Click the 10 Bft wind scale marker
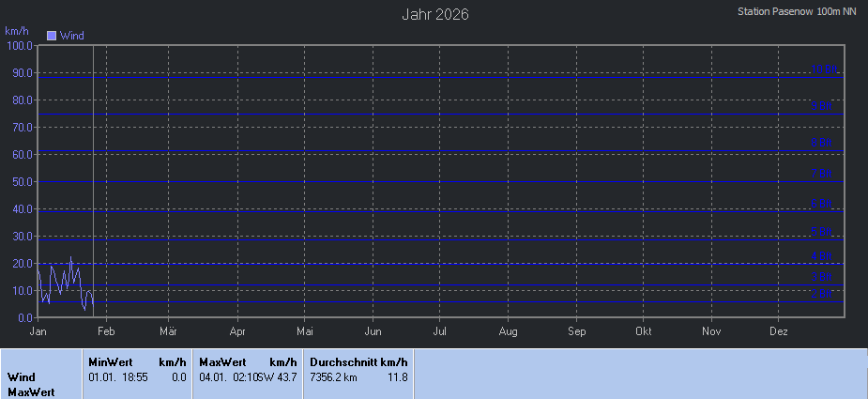Viewport: 868px width, 399px height. point(823,70)
